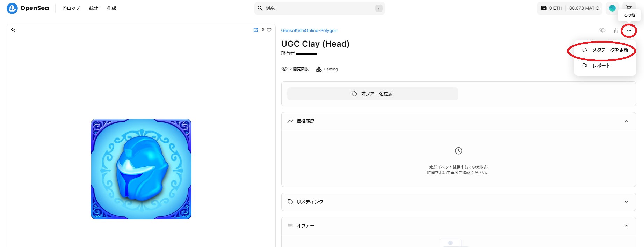Screen dimensions: 644x247
Task: Open the ドロップ navigation item
Action: tap(71, 8)
